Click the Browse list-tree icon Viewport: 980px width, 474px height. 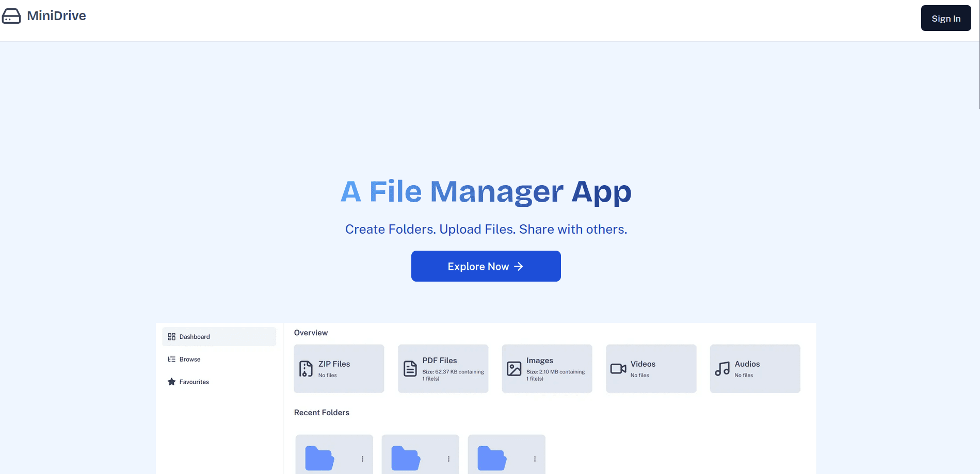[172, 359]
